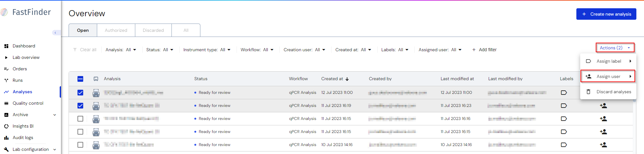Click the Archive sidebar icon
644x154 pixels.
pos(6,115)
